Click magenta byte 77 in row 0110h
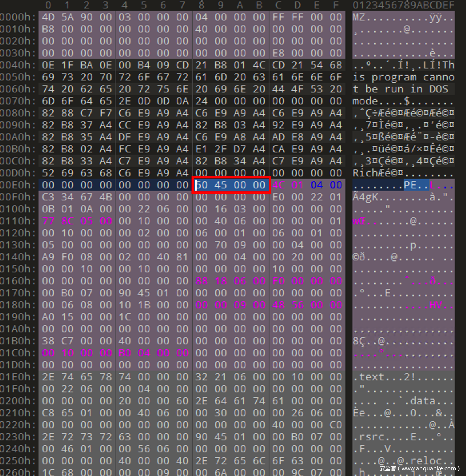The width and height of the screenshot is (466, 476). point(48,221)
